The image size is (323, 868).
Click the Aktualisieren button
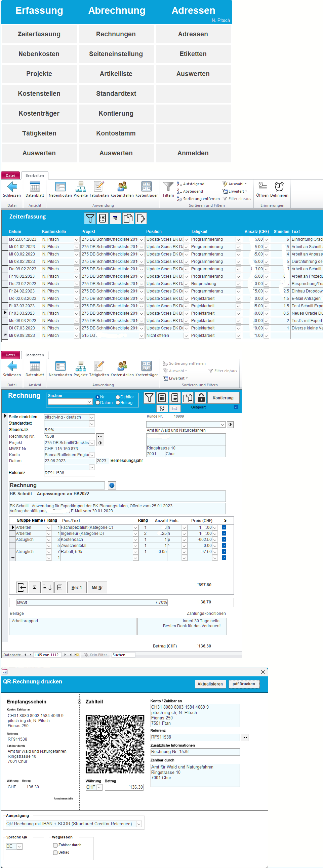click(x=210, y=684)
